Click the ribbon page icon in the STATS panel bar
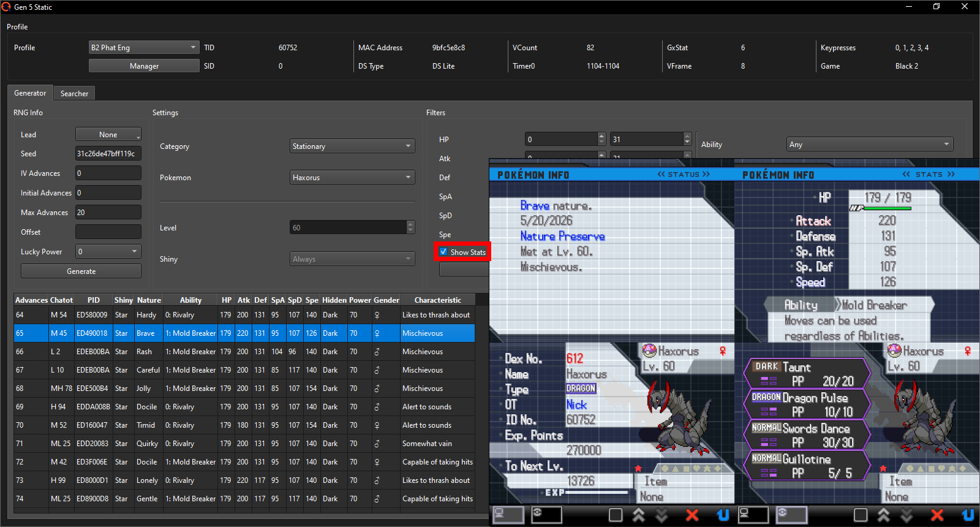 (791, 515)
